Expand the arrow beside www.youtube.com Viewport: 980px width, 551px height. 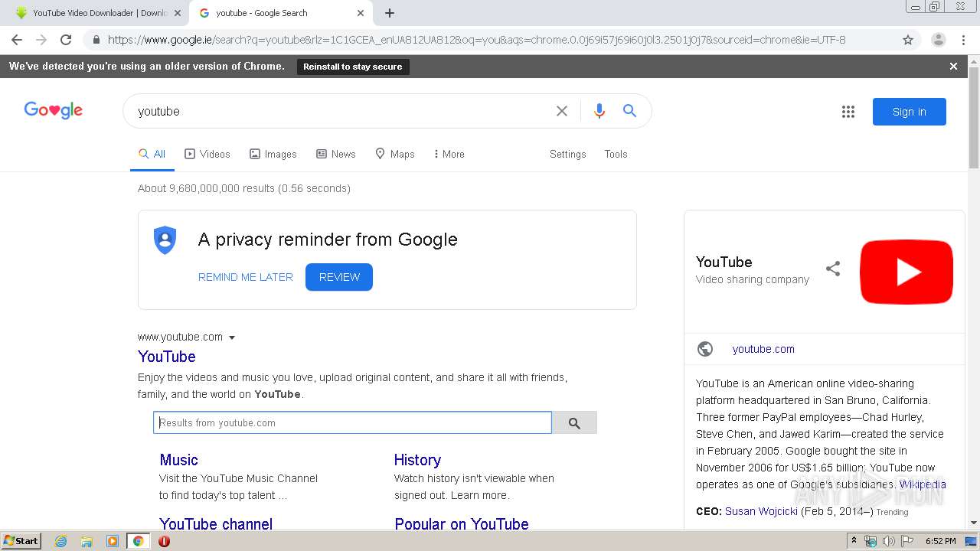coord(232,337)
